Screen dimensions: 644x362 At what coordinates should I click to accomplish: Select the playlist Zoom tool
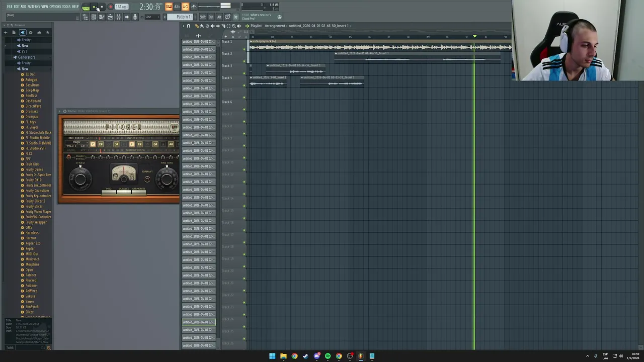pos(233,26)
